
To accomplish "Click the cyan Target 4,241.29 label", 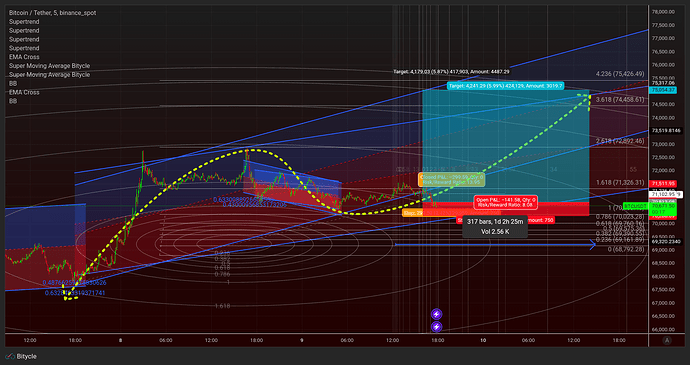I will point(505,86).
